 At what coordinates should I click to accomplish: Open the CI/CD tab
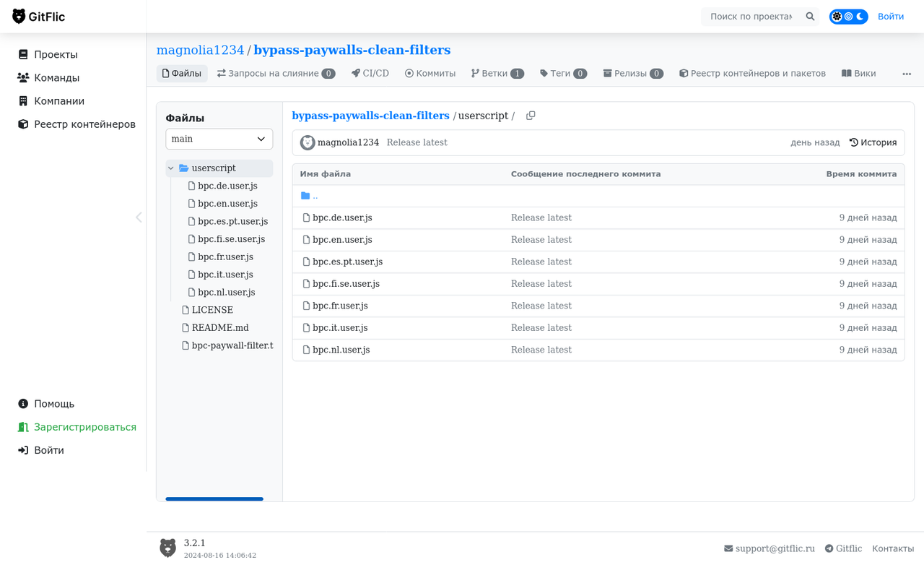370,74
